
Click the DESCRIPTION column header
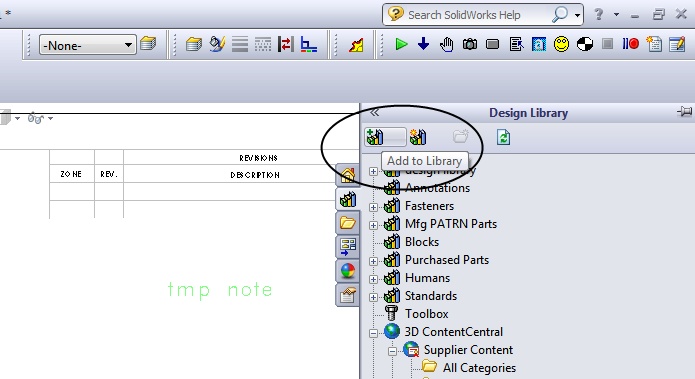(255, 175)
